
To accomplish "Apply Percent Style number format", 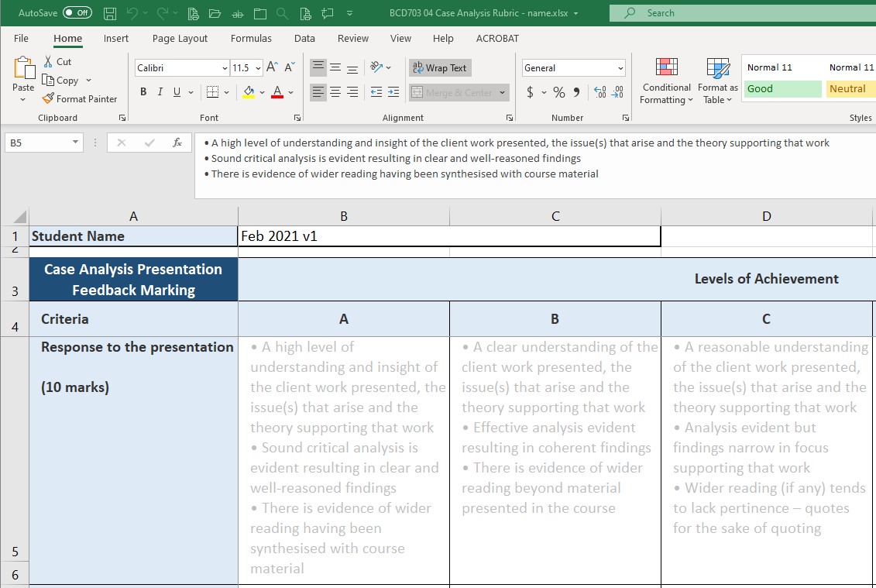I will [x=558, y=91].
